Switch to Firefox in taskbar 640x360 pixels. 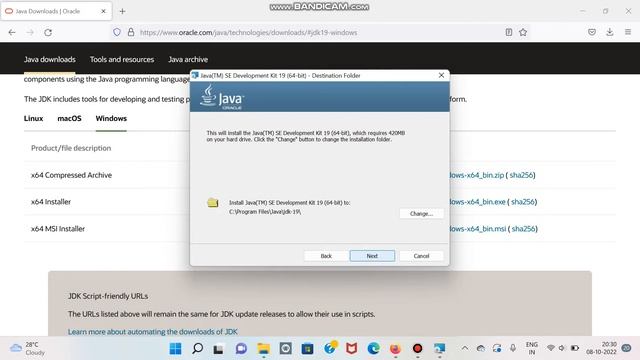point(395,349)
